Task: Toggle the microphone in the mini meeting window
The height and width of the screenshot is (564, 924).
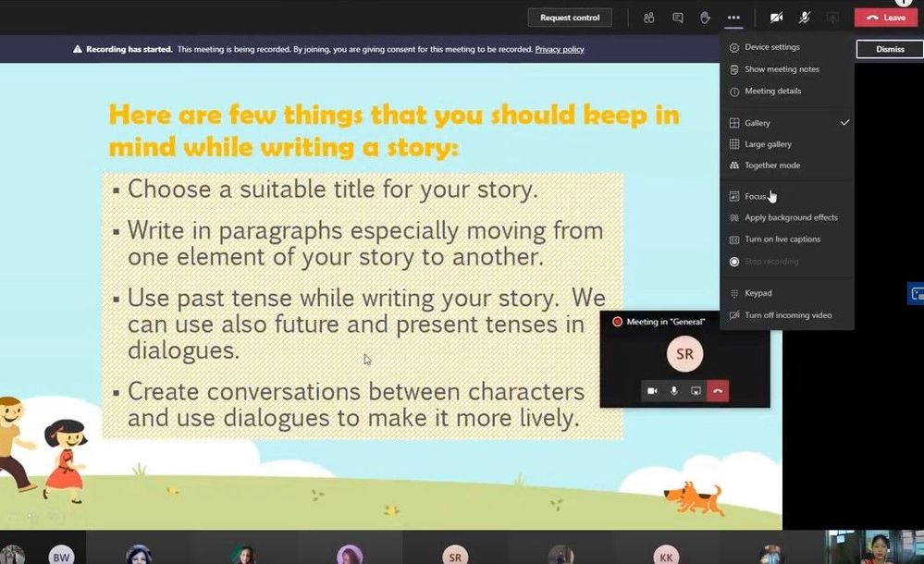Action: [673, 391]
